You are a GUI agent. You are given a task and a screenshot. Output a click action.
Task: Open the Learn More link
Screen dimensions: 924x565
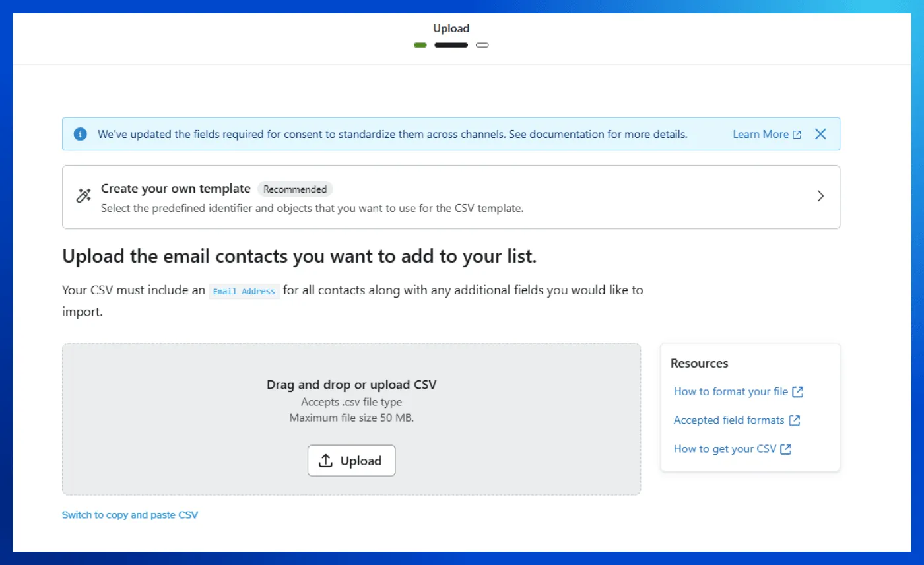pyautogui.click(x=760, y=134)
